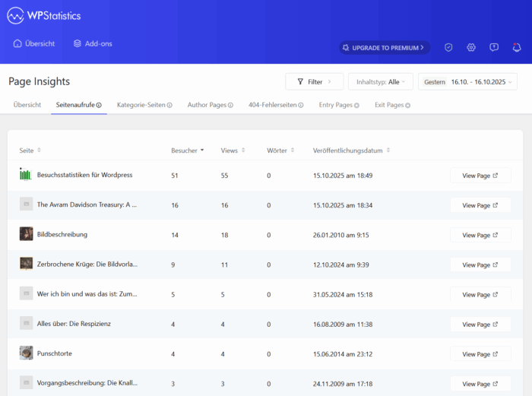This screenshot has height=396, width=532.
Task: Open the notifications bell
Action: pyautogui.click(x=517, y=47)
